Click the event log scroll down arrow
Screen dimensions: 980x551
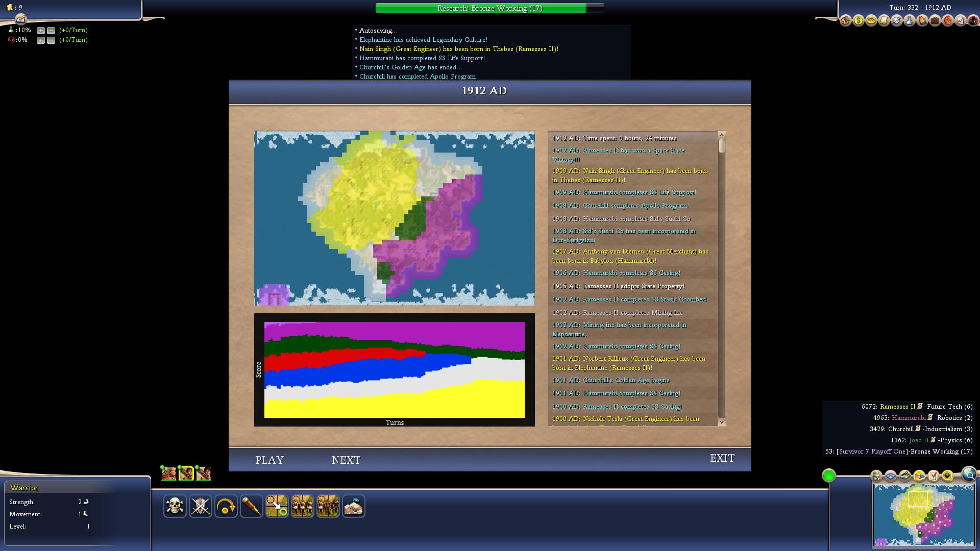point(722,422)
